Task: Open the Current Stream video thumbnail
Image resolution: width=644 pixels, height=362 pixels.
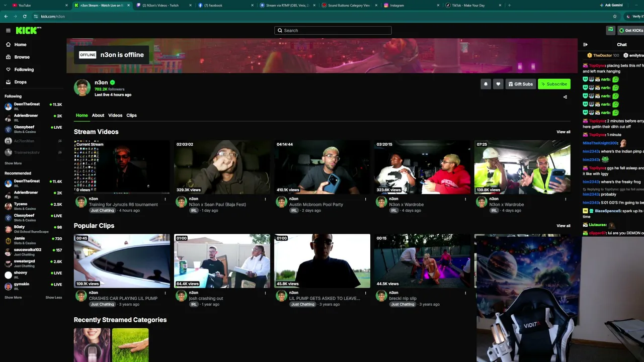Action: click(122, 167)
